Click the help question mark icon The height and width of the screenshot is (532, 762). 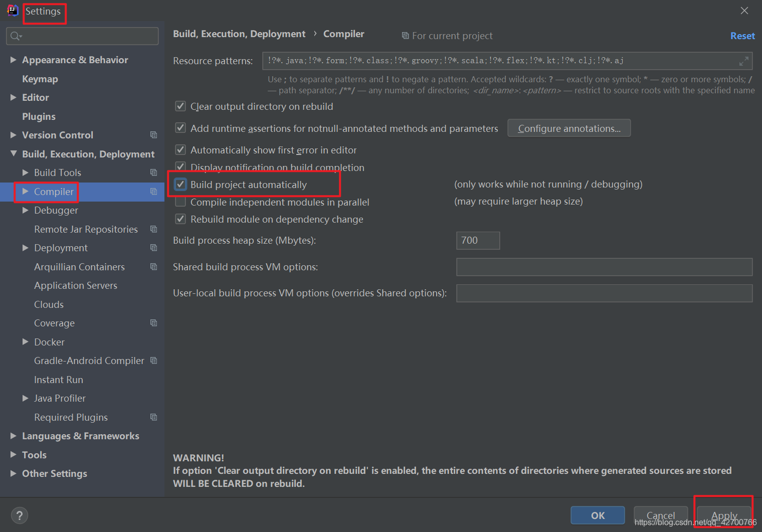(x=20, y=515)
